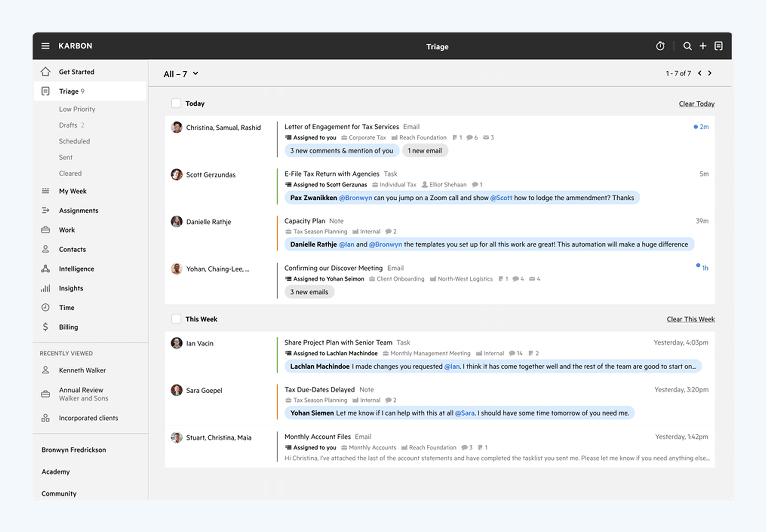Open 'Capacity Plan' note
This screenshot has height=532, width=766.
(x=304, y=221)
